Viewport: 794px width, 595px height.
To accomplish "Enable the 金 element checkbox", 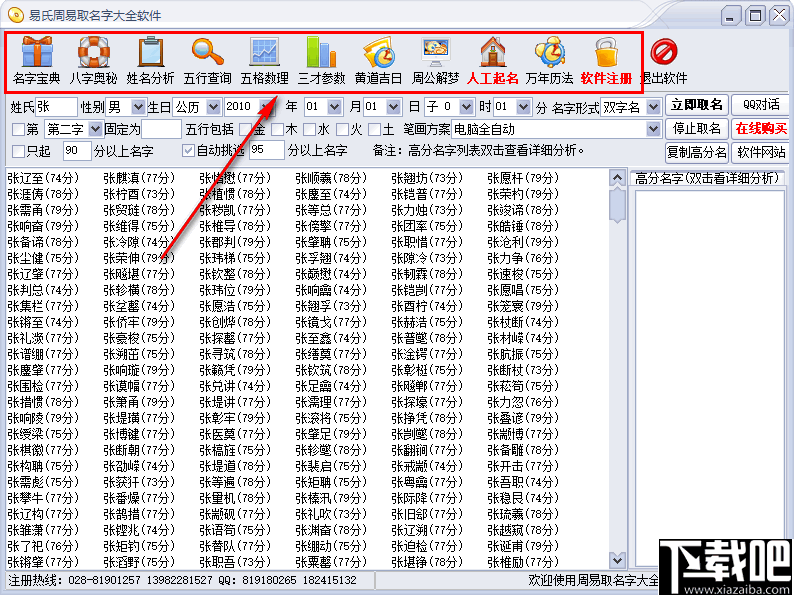I will (246, 130).
